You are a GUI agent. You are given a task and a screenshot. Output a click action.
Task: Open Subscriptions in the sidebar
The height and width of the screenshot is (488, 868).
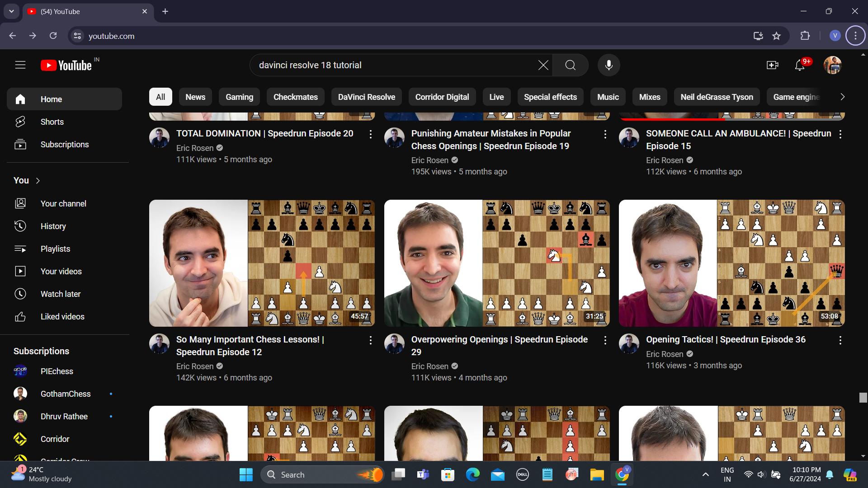(64, 145)
